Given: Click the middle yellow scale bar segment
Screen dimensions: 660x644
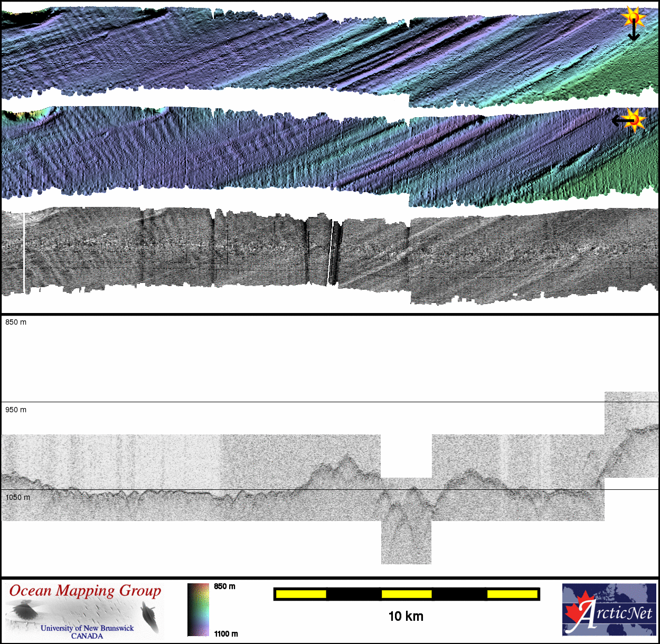Looking at the screenshot, I should pos(407,594).
